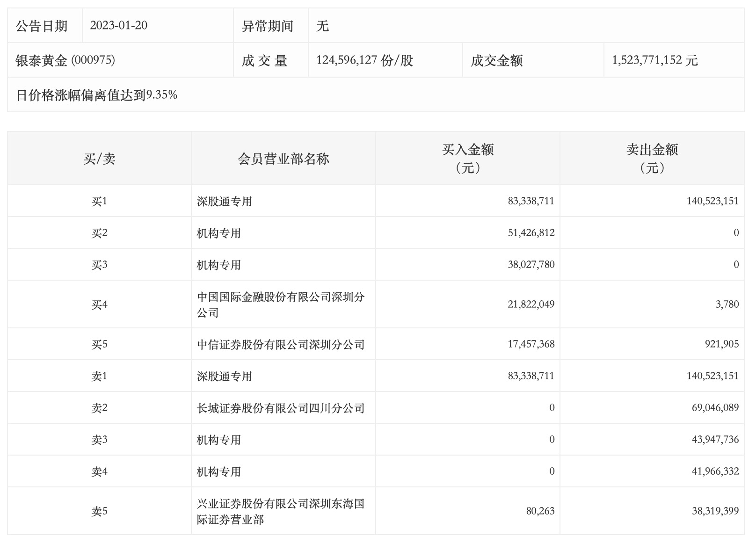This screenshot has width=756, height=536.
Task: Select the stock name 银泰黄金 (000975)
Action: click(x=65, y=60)
